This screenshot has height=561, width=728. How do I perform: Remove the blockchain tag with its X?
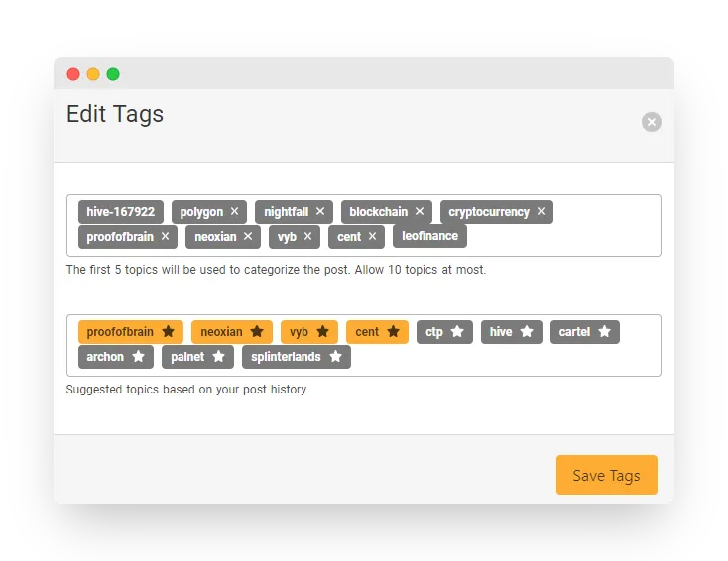pos(420,211)
